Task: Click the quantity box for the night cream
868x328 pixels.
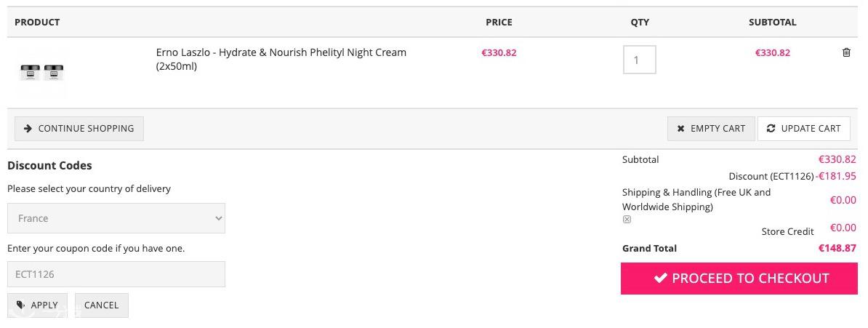Action: click(639, 60)
